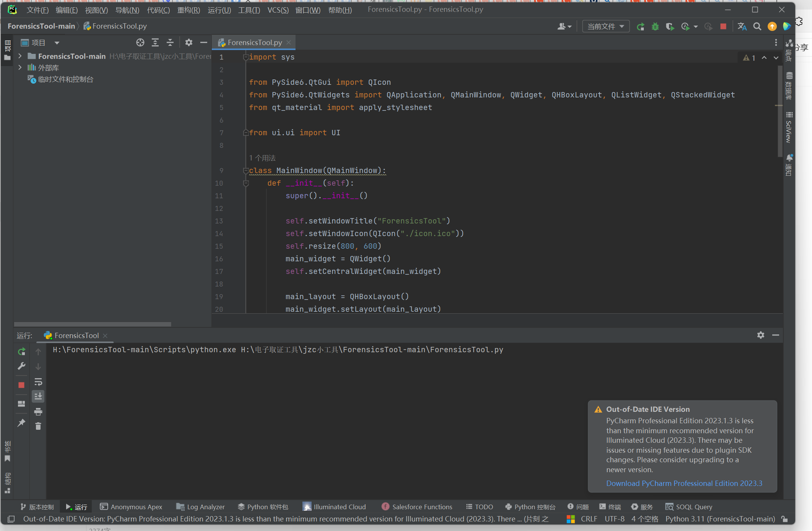Click Download PyCharm Professional Edition 2023.3 link
The width and height of the screenshot is (812, 531).
pos(684,483)
